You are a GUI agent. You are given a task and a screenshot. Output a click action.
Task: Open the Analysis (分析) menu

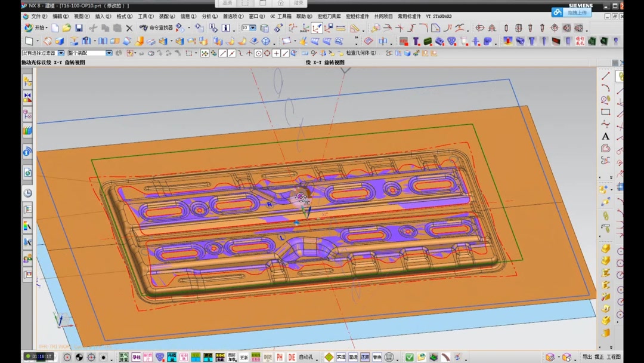[x=209, y=17]
